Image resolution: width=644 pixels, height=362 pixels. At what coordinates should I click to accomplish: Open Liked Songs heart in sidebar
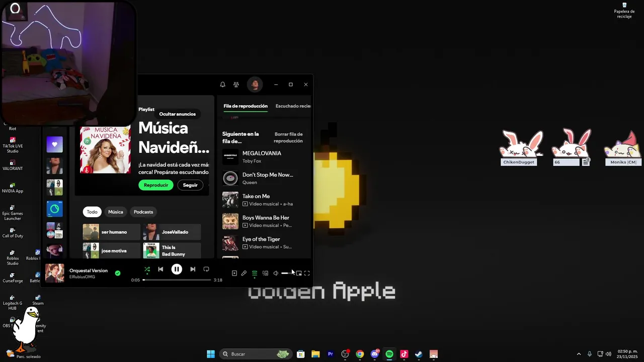(x=55, y=144)
